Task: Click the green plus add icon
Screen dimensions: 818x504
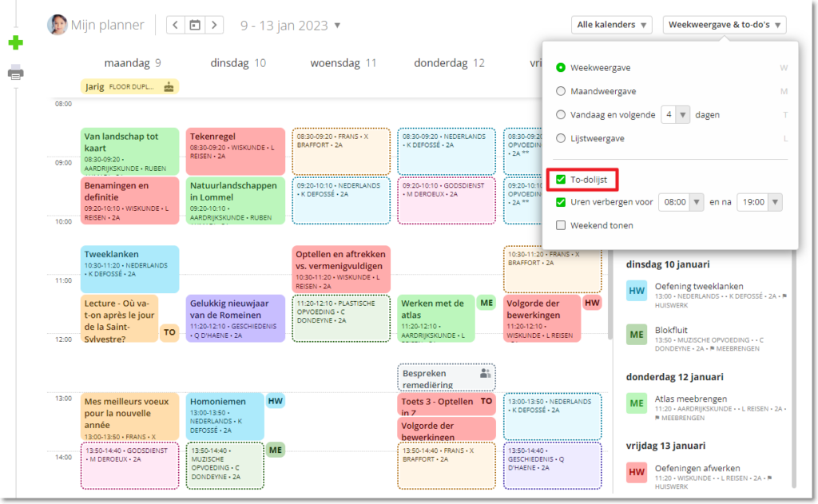Action: [15, 43]
